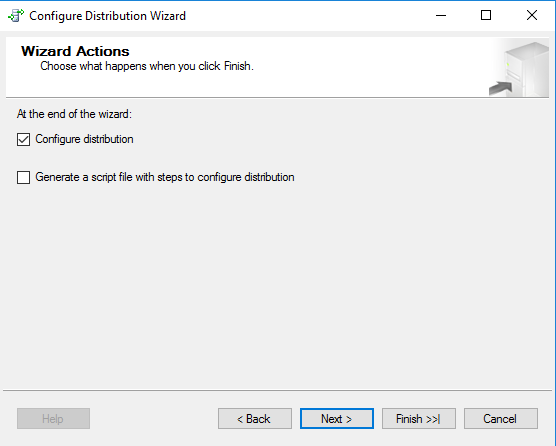Proceed with the Next button

click(337, 419)
